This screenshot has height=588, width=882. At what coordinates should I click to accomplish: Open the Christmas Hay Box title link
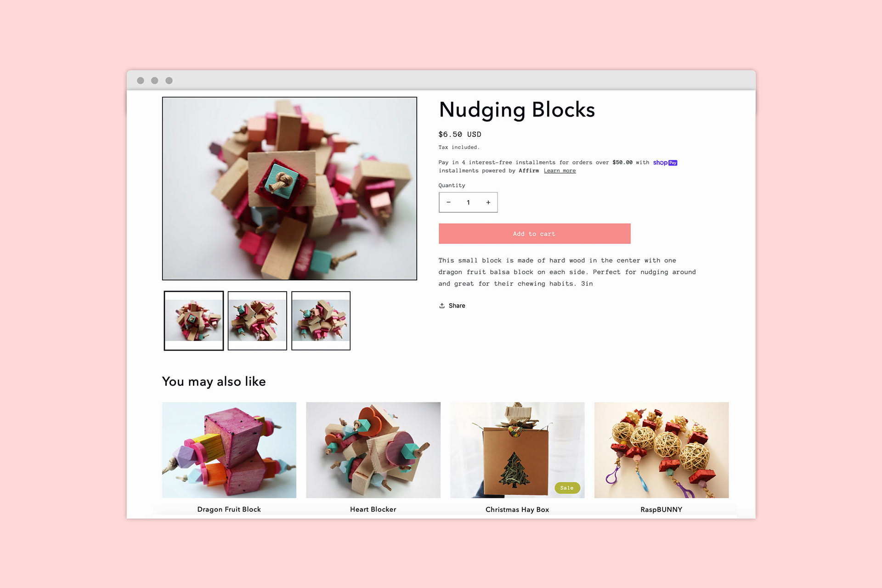click(517, 509)
